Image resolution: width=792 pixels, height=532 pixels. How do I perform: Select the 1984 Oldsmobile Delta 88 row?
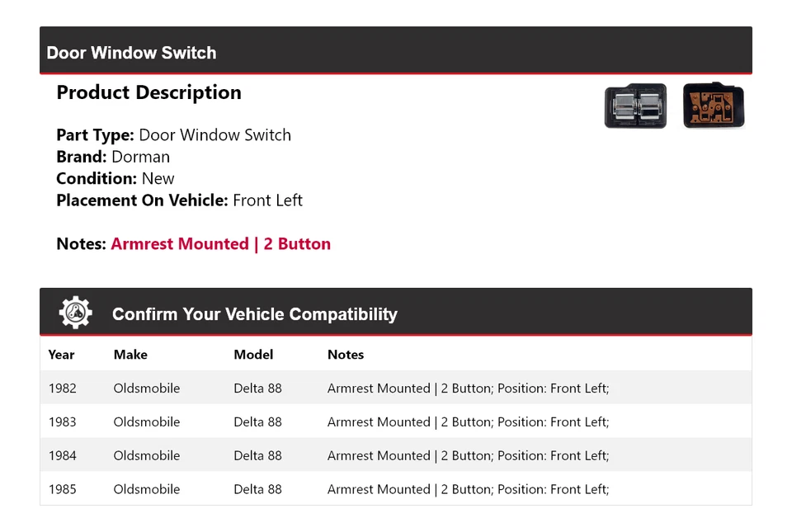point(395,455)
